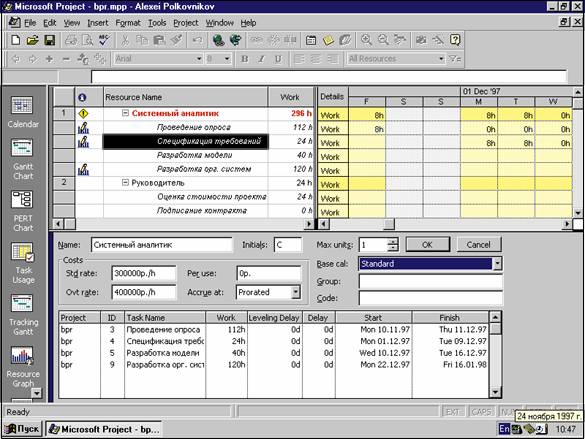Click the info indicator column header

(x=89, y=97)
